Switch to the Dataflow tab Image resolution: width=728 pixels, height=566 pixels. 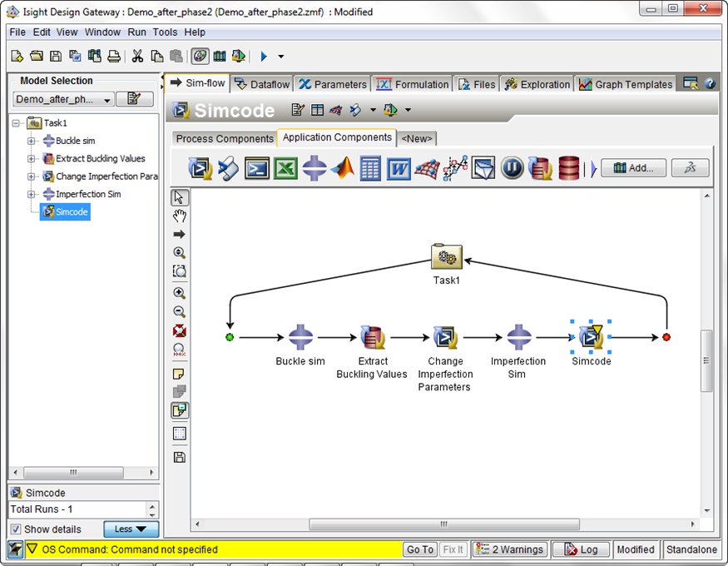coord(262,84)
